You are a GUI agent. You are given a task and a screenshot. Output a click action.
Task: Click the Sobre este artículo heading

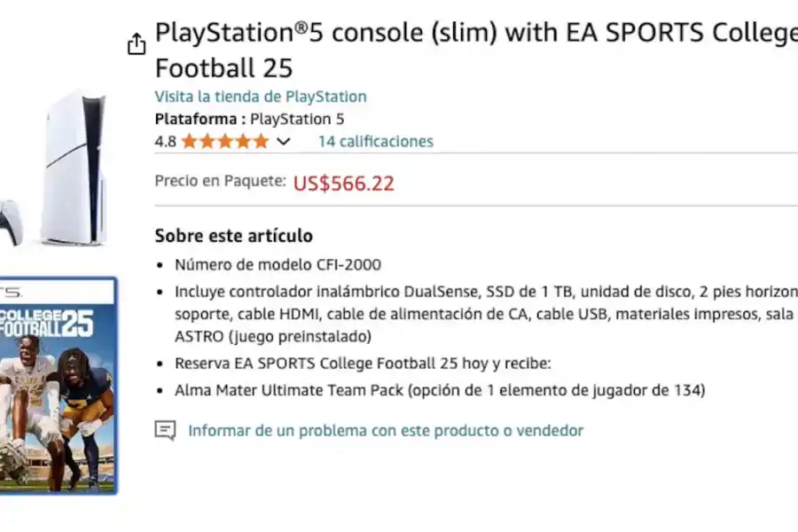233,235
